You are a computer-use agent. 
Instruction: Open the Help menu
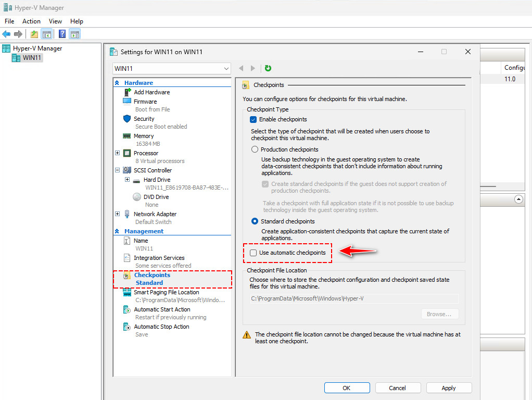(x=77, y=21)
